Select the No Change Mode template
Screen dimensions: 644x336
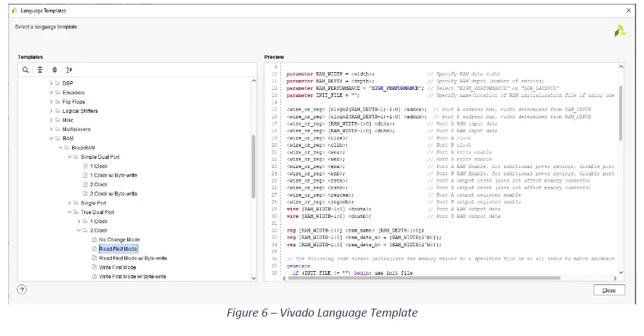(x=119, y=240)
